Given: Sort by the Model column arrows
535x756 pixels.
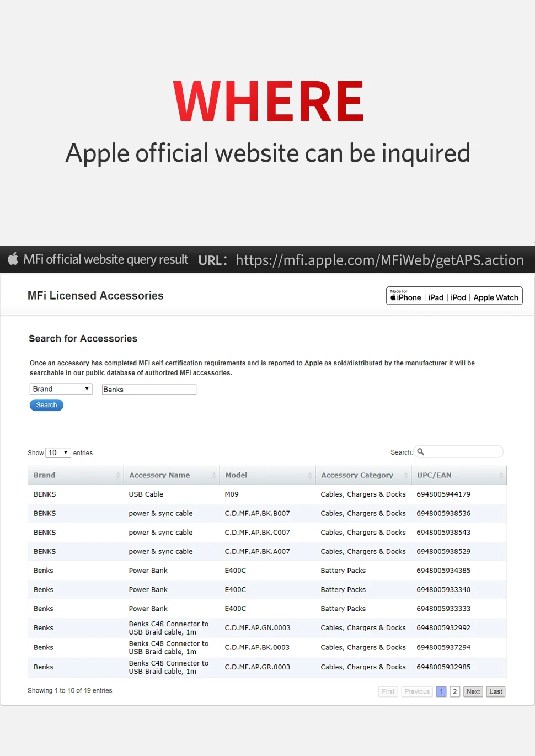Looking at the screenshot, I should 310,475.
